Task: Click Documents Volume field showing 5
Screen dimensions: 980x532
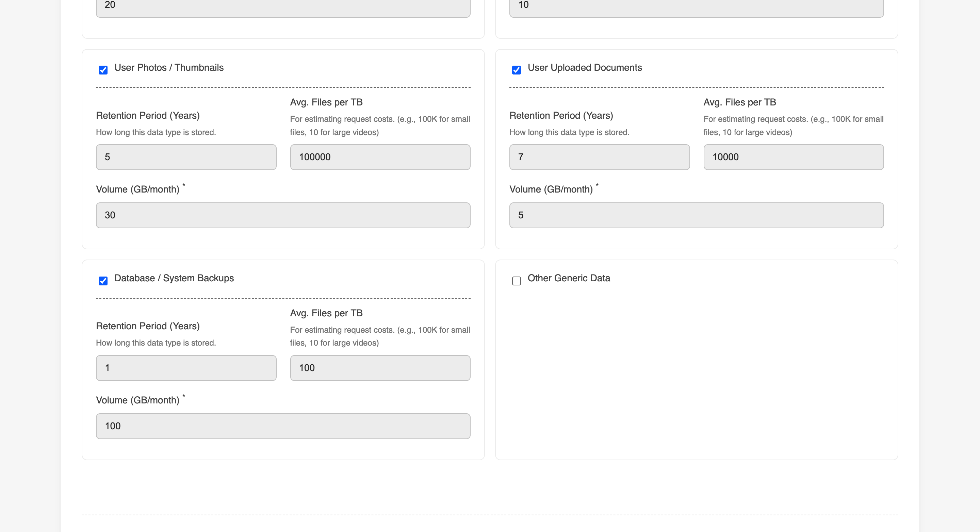Action: tap(696, 215)
